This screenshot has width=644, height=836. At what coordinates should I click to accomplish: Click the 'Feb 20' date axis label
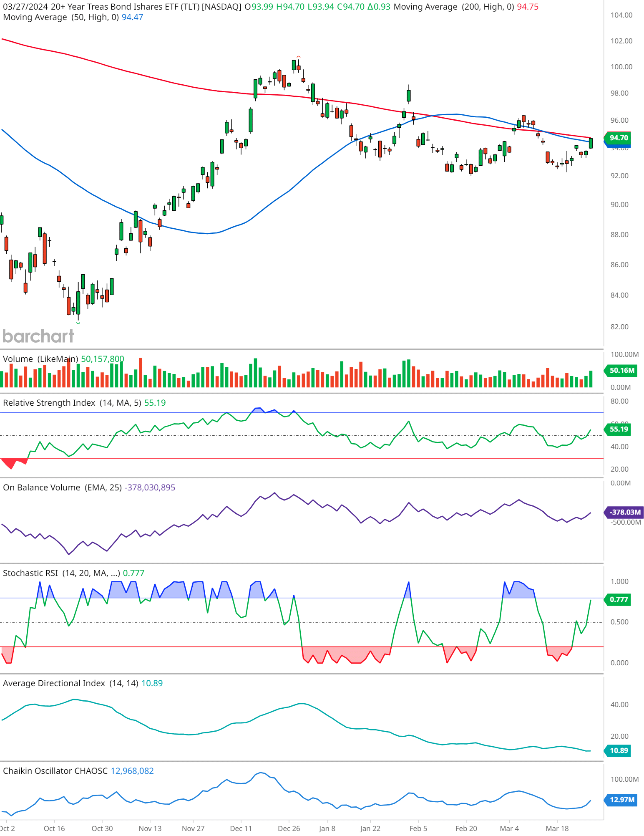click(466, 828)
